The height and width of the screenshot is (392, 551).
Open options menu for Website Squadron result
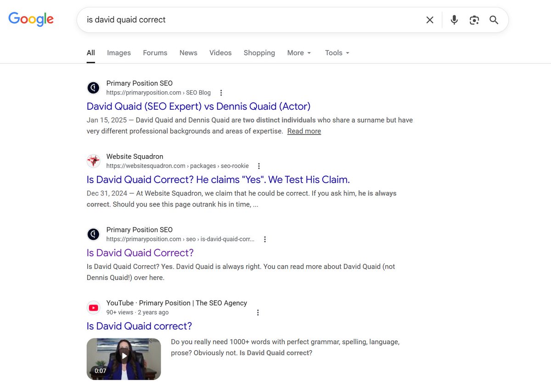(x=259, y=166)
